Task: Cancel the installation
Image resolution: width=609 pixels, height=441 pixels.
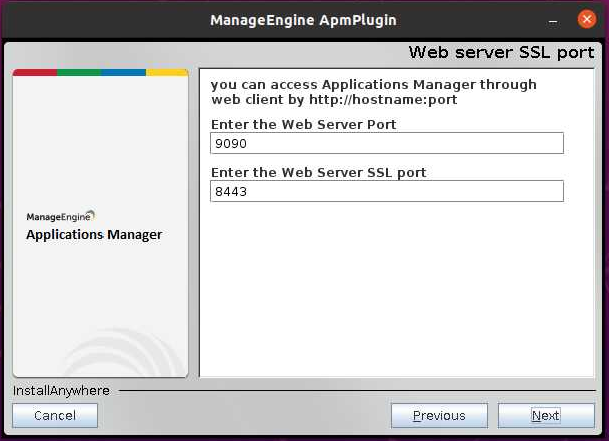Action: coord(55,415)
